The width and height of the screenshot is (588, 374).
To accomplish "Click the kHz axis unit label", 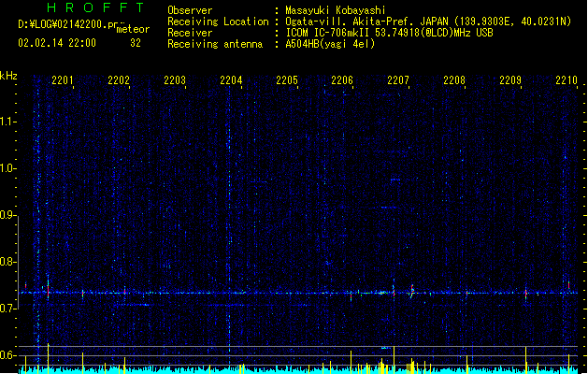I will 8,76.
